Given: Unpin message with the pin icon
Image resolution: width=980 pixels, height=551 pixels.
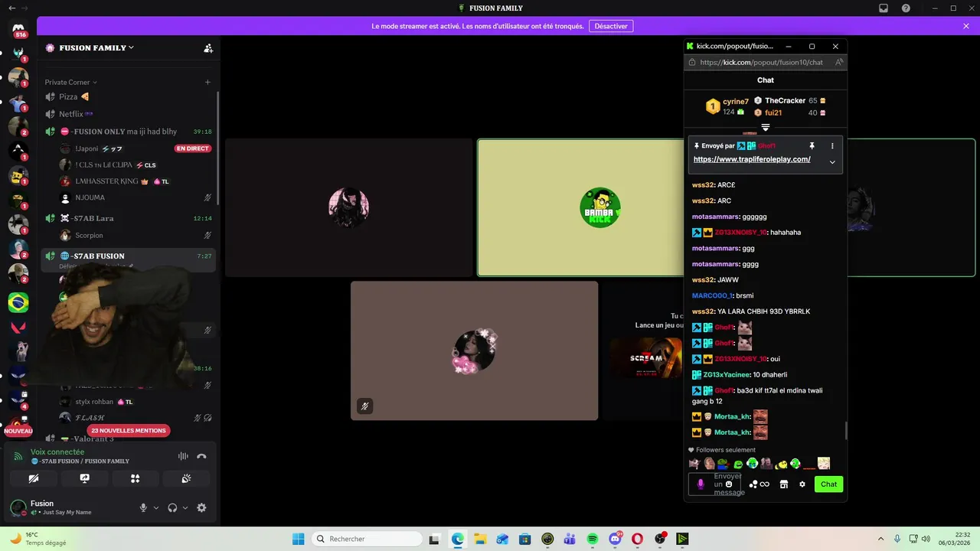Looking at the screenshot, I should pos(812,145).
